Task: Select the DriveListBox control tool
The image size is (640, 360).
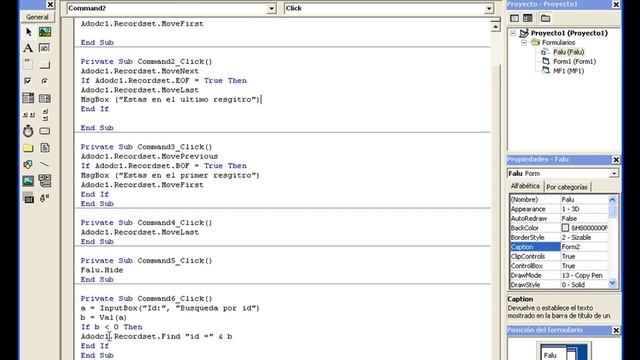Action: point(45,131)
